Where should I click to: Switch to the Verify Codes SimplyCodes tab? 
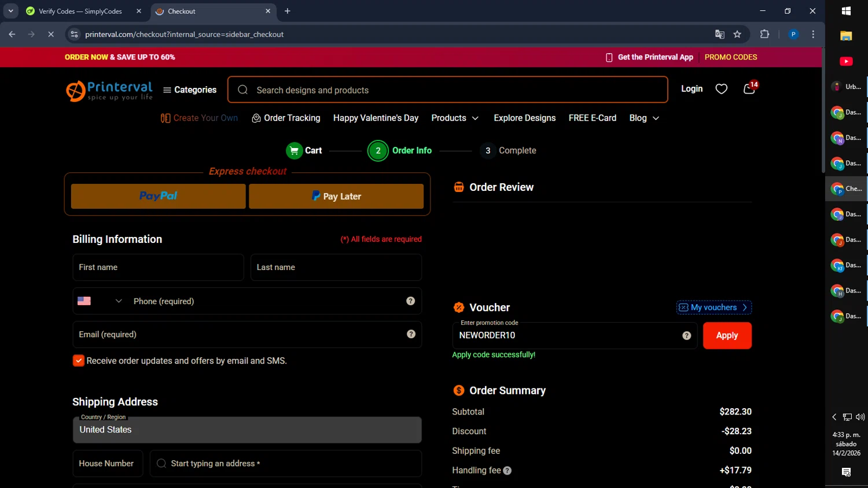[80, 12]
